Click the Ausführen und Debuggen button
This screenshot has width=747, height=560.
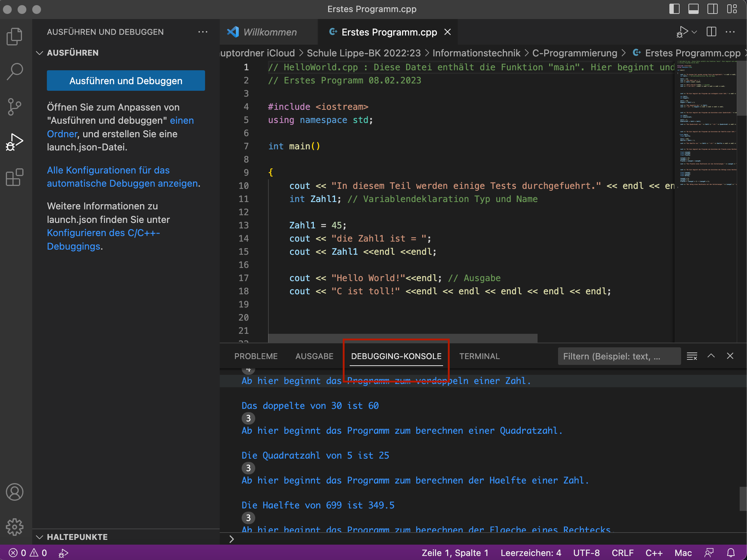click(x=126, y=81)
